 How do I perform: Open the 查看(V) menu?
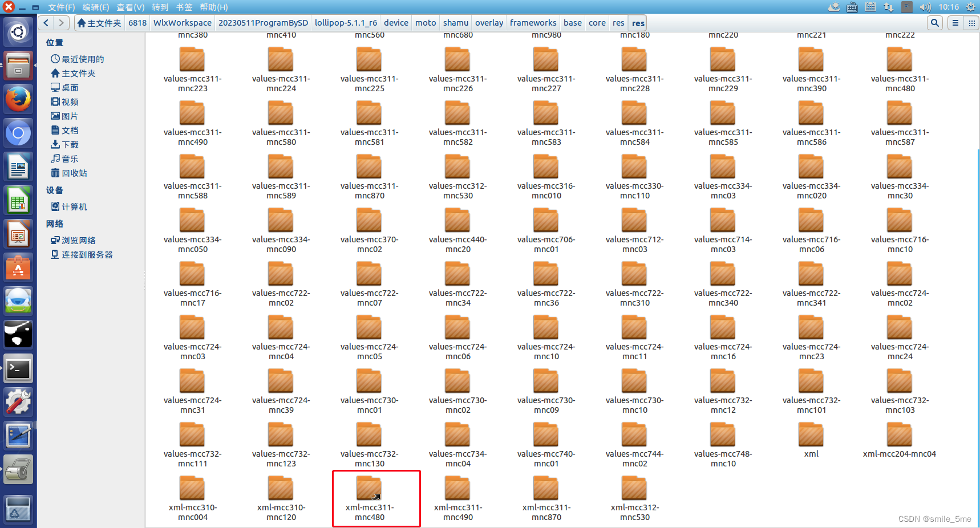click(131, 7)
